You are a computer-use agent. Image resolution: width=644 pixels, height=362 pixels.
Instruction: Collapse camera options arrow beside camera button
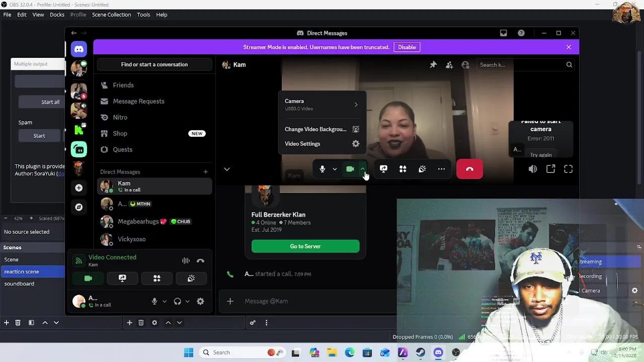click(362, 169)
